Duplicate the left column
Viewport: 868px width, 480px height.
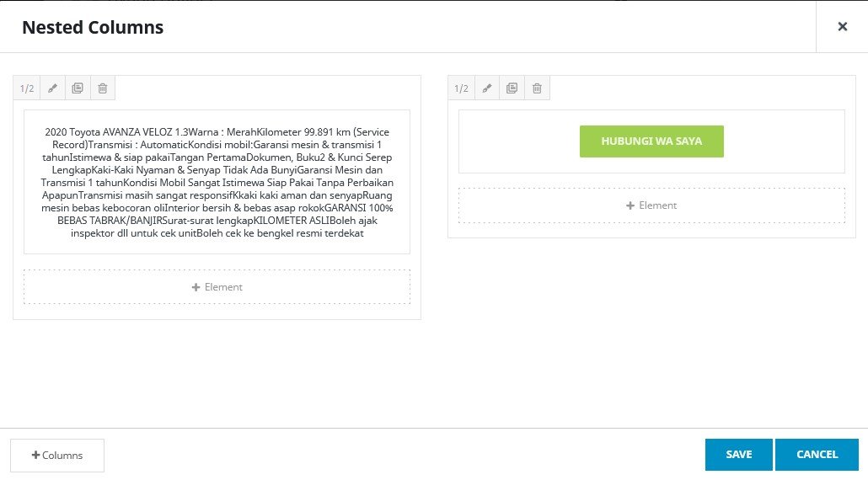coord(78,88)
